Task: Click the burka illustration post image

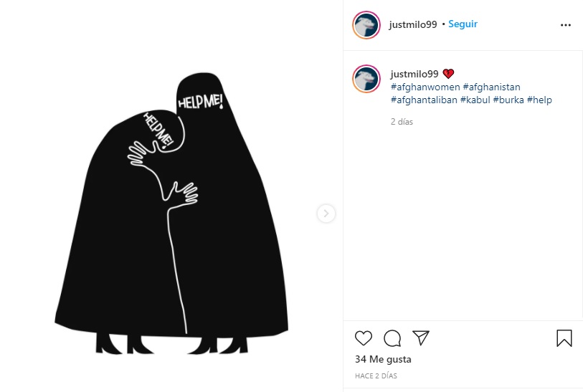Action: pyautogui.click(x=171, y=196)
